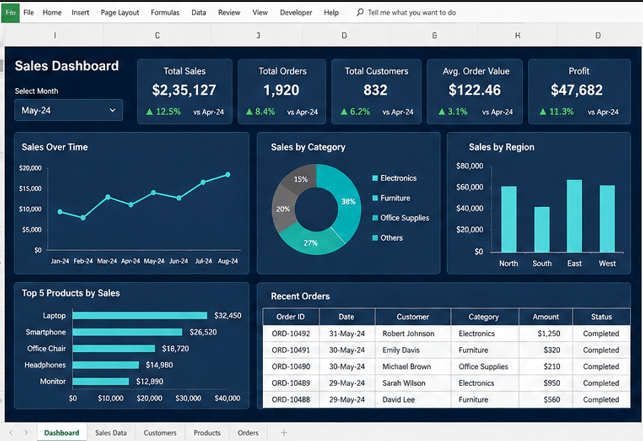
Task: Go to next sheet tab arrow
Action: coord(26,432)
